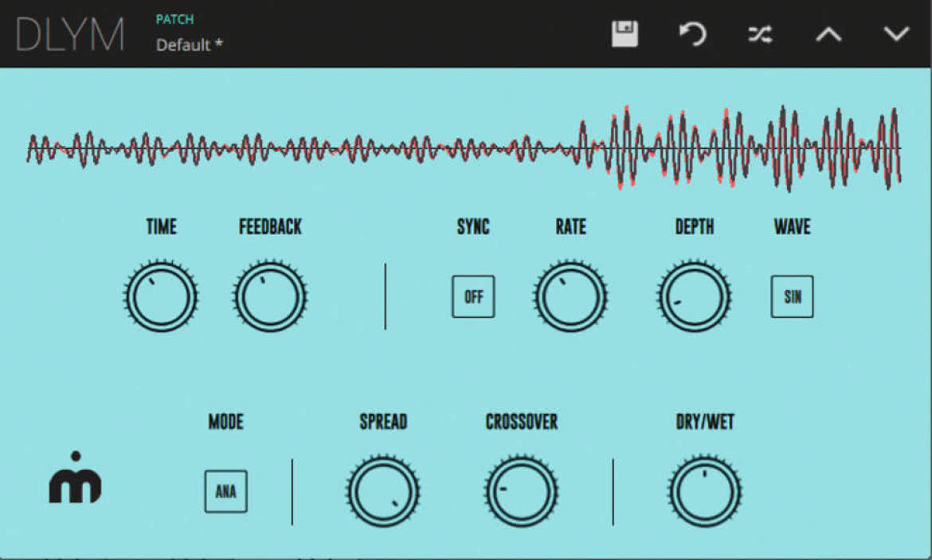Click the DEPTH label text
932x560 pixels.
(x=695, y=226)
